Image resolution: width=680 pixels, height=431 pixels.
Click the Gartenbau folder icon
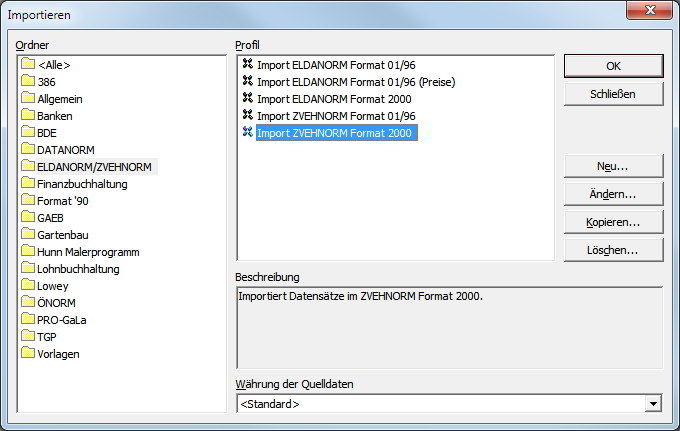(27, 234)
